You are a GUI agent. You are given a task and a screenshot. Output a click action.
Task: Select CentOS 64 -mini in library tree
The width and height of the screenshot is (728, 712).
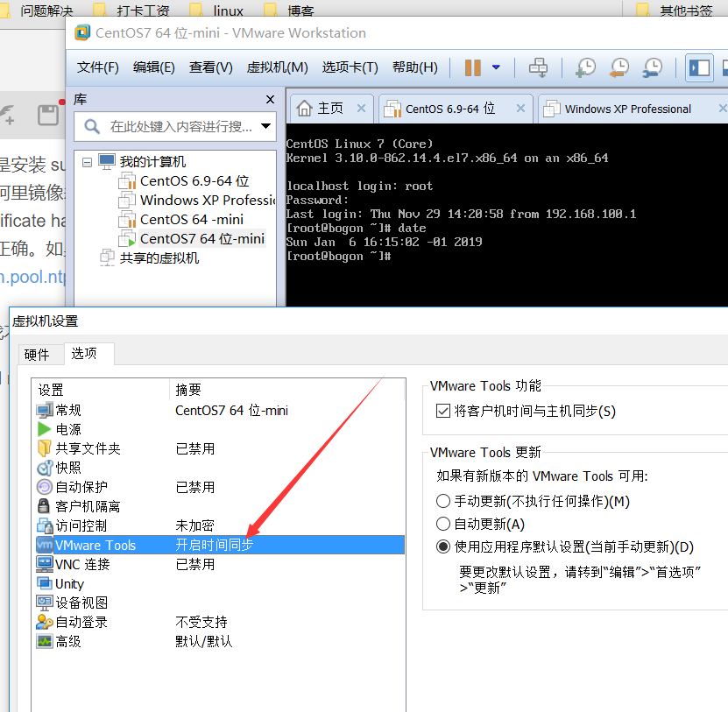[181, 220]
